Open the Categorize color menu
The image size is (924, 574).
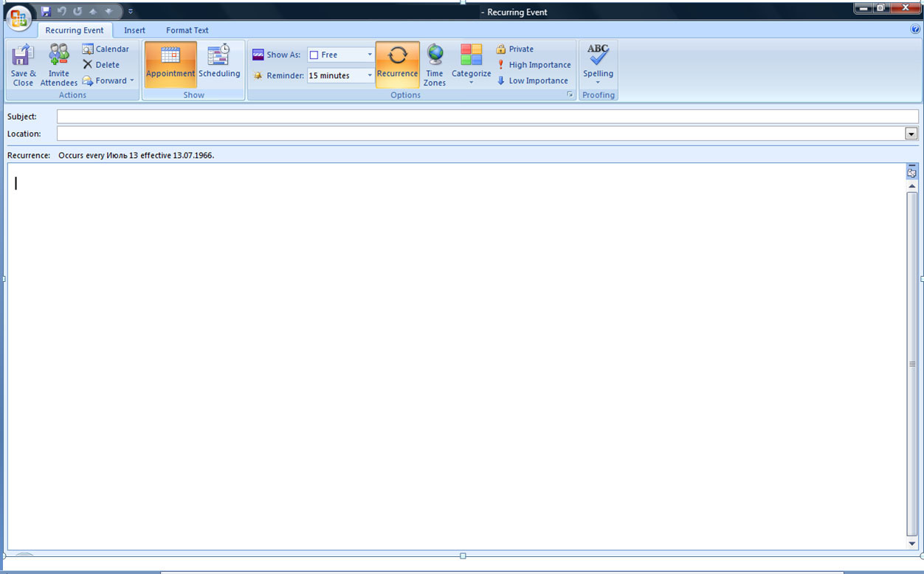pos(471,65)
